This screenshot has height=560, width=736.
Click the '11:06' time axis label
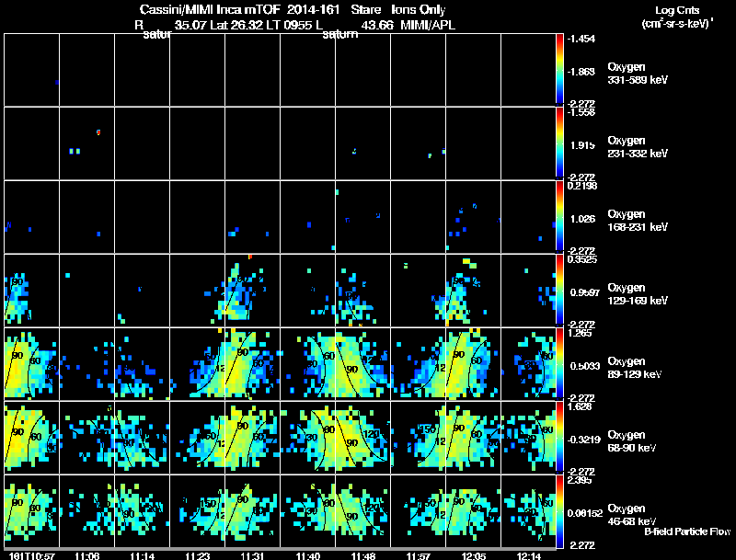(86, 556)
